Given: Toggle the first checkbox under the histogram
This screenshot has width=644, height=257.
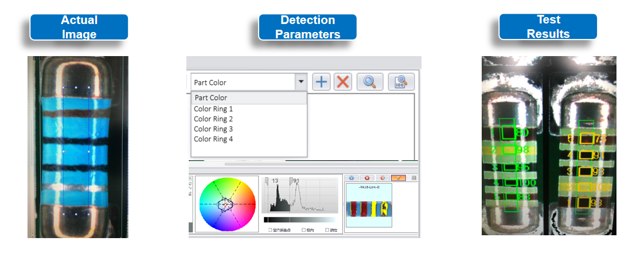Looking at the screenshot, I should (271, 230).
